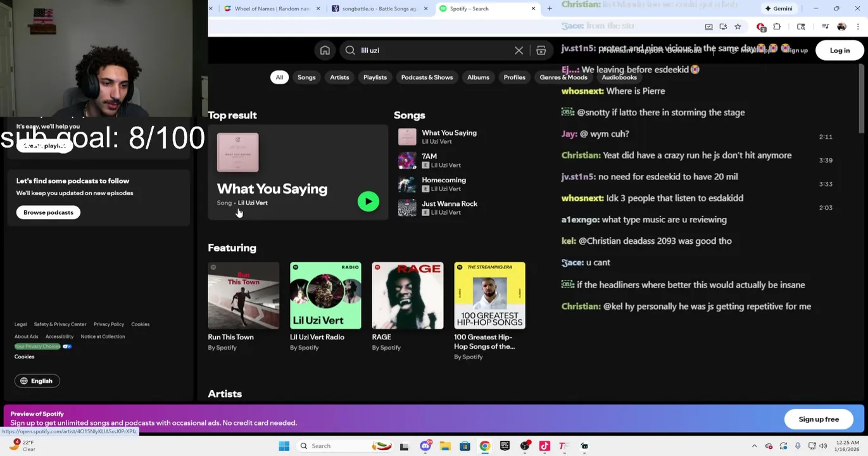
Task: Open Microsoft Store from taskbar
Action: click(x=465, y=446)
